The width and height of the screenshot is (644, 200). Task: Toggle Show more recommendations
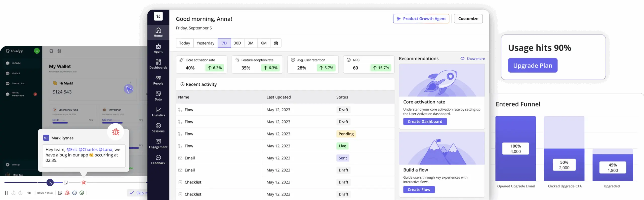[x=472, y=59]
